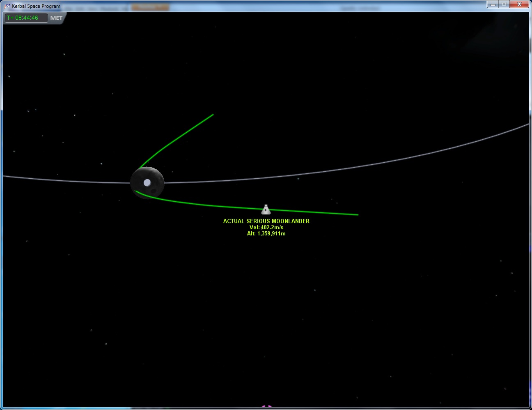Click the moonlander capsule ship icon

266,210
